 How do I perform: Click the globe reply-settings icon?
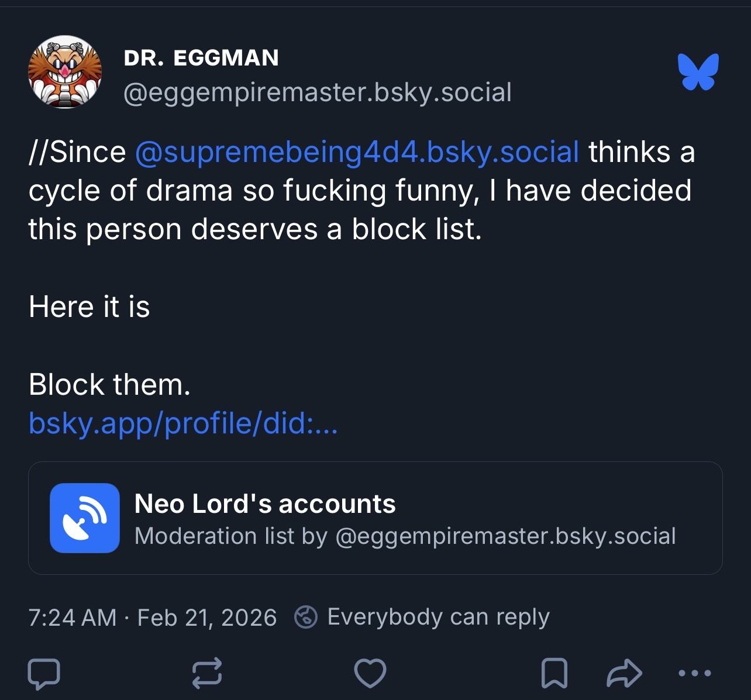(306, 617)
